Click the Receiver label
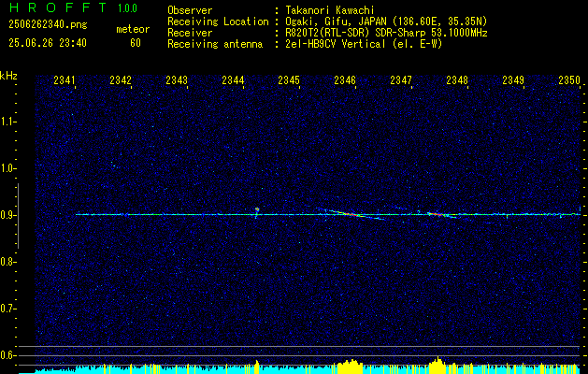 pyautogui.click(x=190, y=33)
